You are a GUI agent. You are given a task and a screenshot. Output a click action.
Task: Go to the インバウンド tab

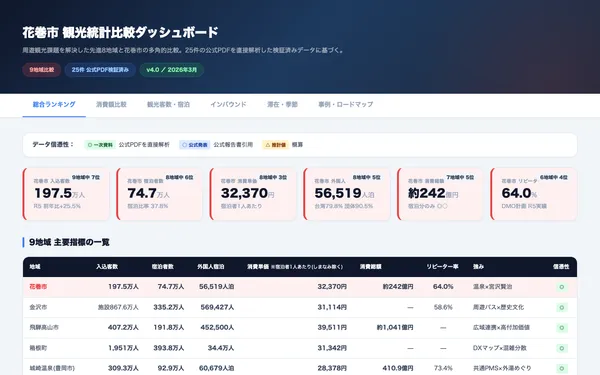(x=228, y=104)
